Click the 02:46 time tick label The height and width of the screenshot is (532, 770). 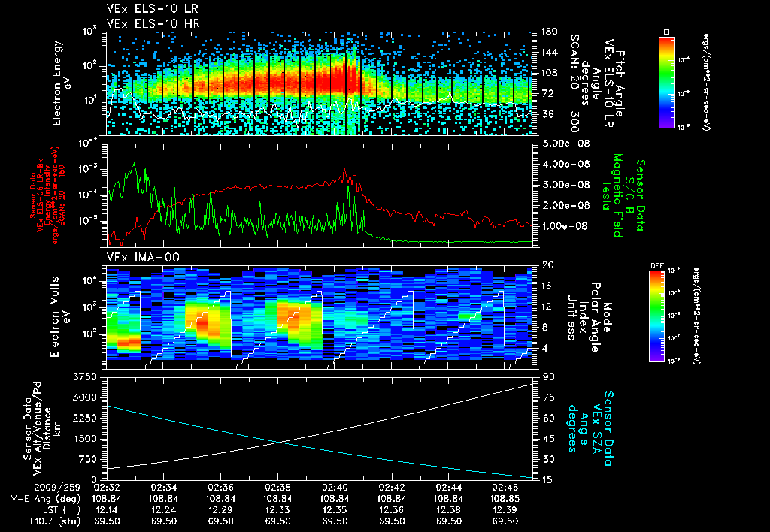coord(505,488)
